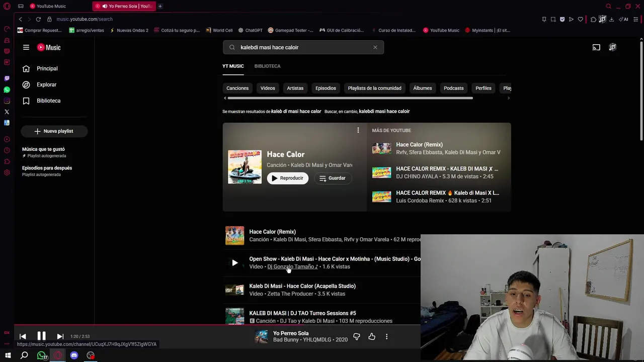This screenshot has height=362, width=644.
Task: Open the extensions cube icon
Action: pos(593,19)
